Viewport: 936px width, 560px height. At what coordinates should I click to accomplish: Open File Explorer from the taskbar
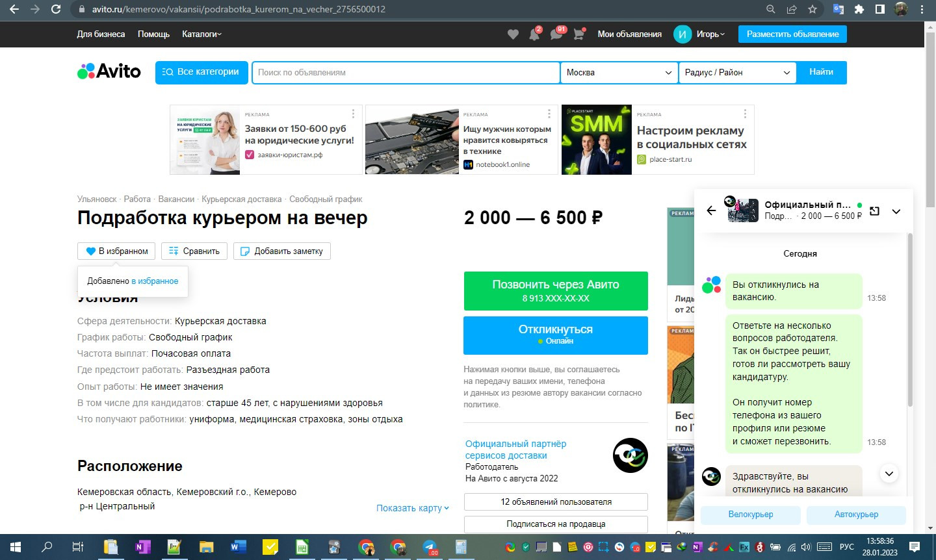(206, 547)
